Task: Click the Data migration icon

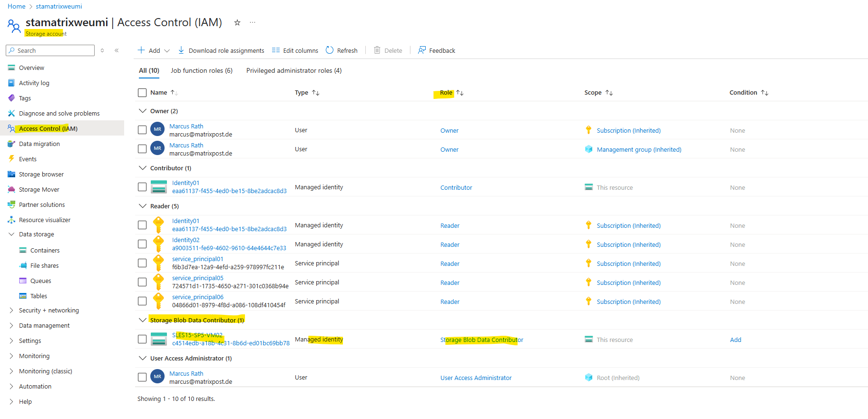Action: (11, 144)
